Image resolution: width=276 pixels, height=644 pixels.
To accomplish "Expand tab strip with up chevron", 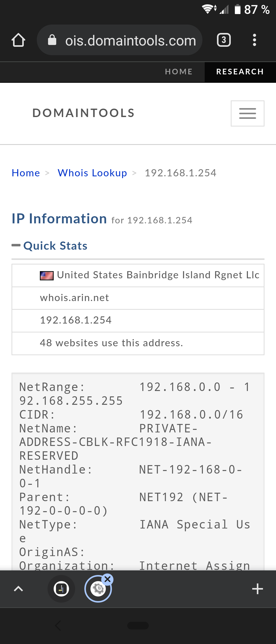I will 18,589.
